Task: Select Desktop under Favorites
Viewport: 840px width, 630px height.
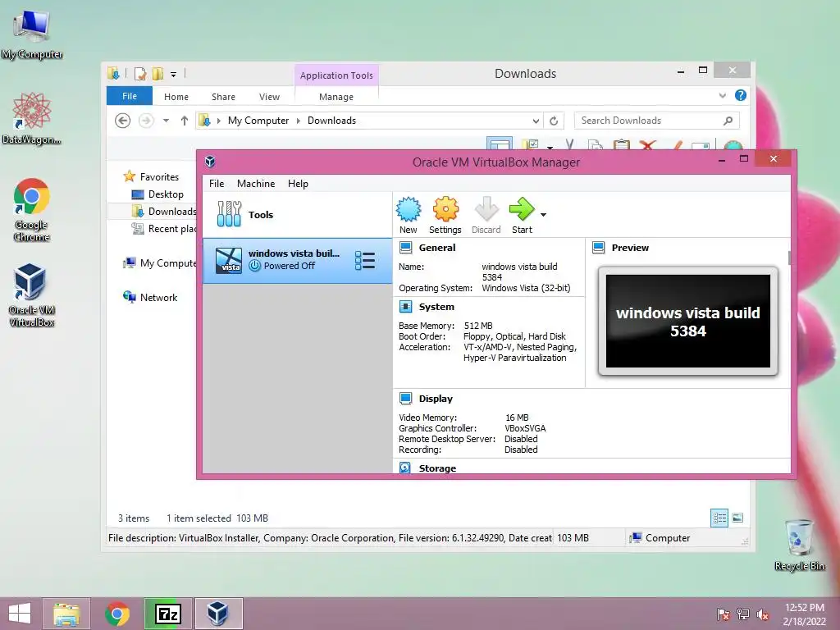Action: click(x=166, y=194)
